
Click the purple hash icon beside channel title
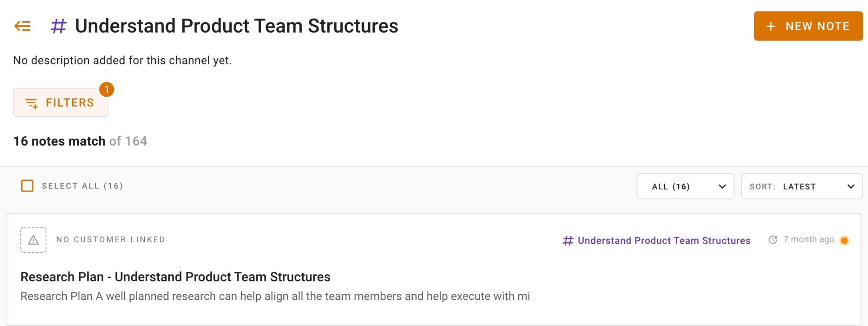click(x=59, y=26)
